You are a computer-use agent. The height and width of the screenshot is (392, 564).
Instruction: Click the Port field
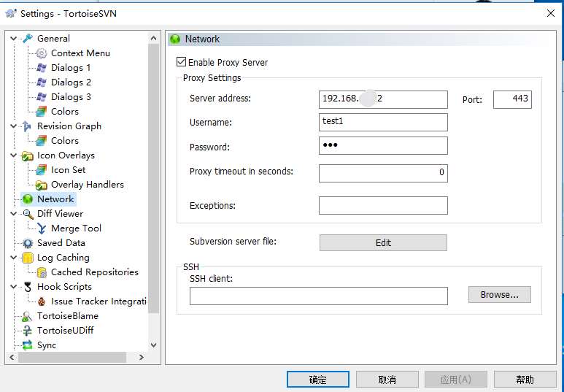point(512,99)
